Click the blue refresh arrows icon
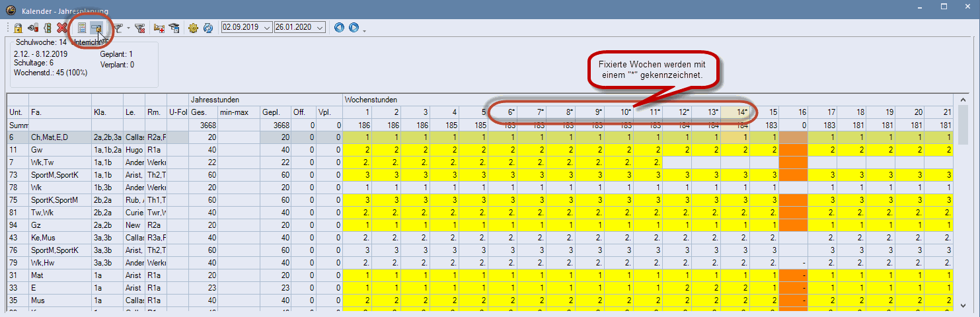 (x=207, y=28)
